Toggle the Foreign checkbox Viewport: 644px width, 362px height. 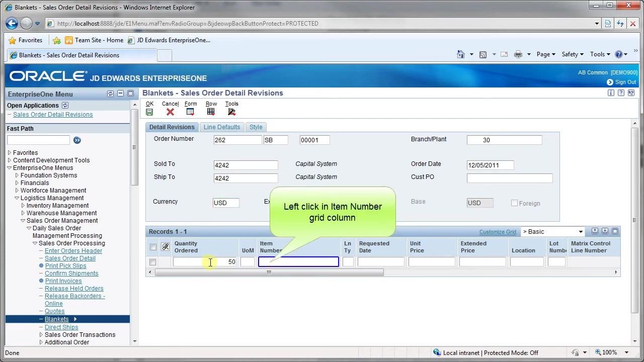[x=514, y=203]
